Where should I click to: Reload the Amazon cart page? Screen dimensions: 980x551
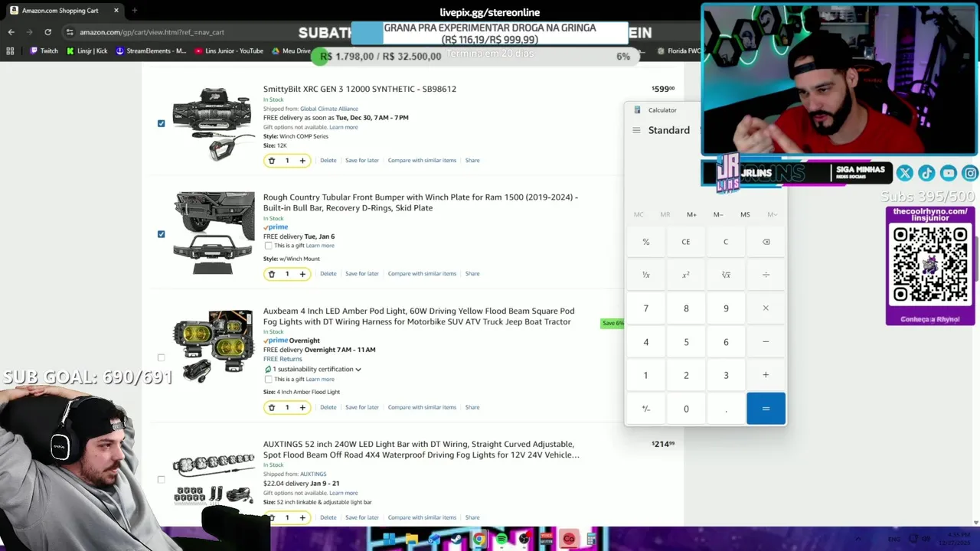coord(47,32)
